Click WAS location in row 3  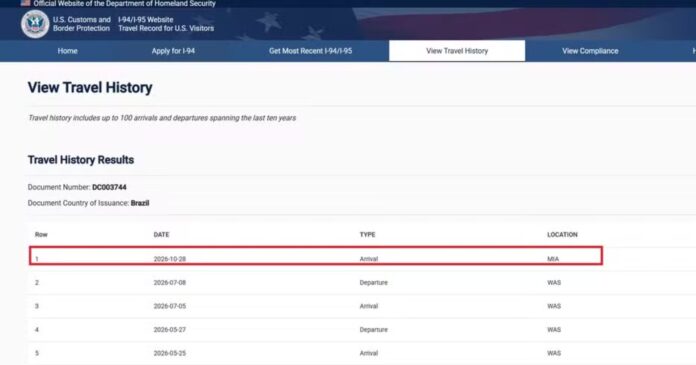click(x=554, y=306)
